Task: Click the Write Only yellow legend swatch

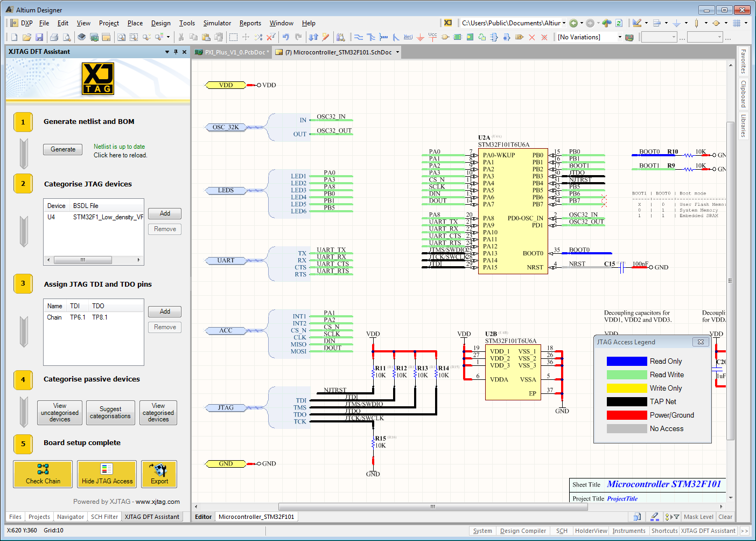Action: tap(627, 388)
